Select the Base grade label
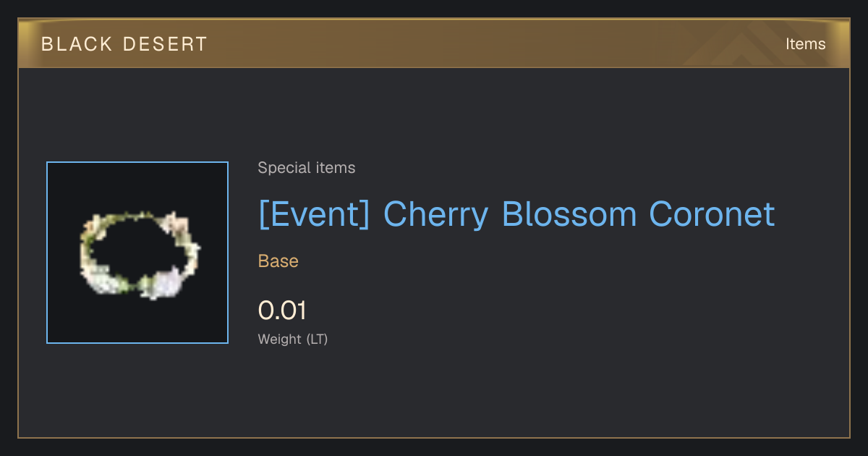Viewport: 868px width, 456px height. [278, 261]
